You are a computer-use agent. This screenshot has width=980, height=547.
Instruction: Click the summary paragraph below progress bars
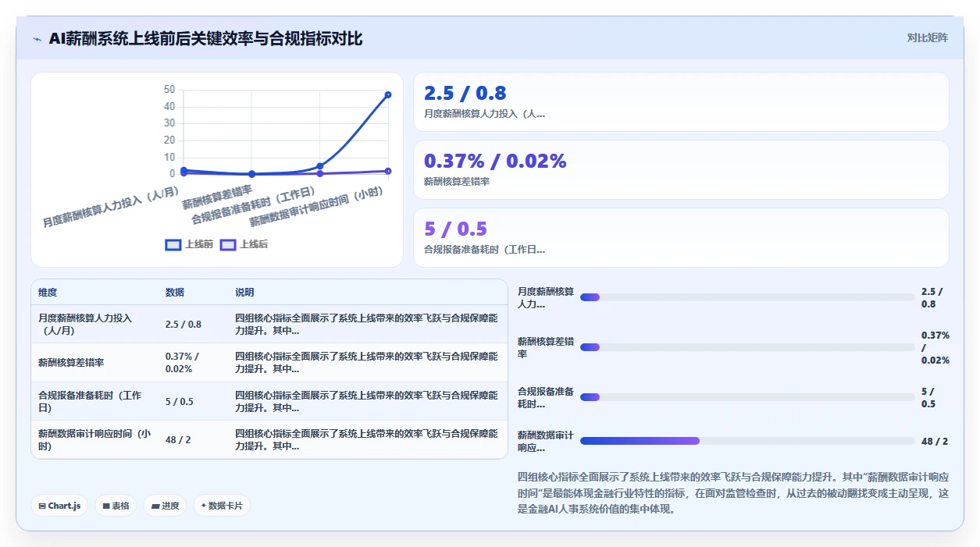pos(735,493)
